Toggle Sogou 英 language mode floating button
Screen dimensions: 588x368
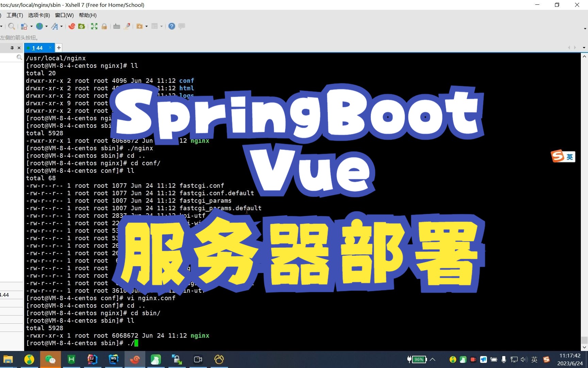(570, 157)
